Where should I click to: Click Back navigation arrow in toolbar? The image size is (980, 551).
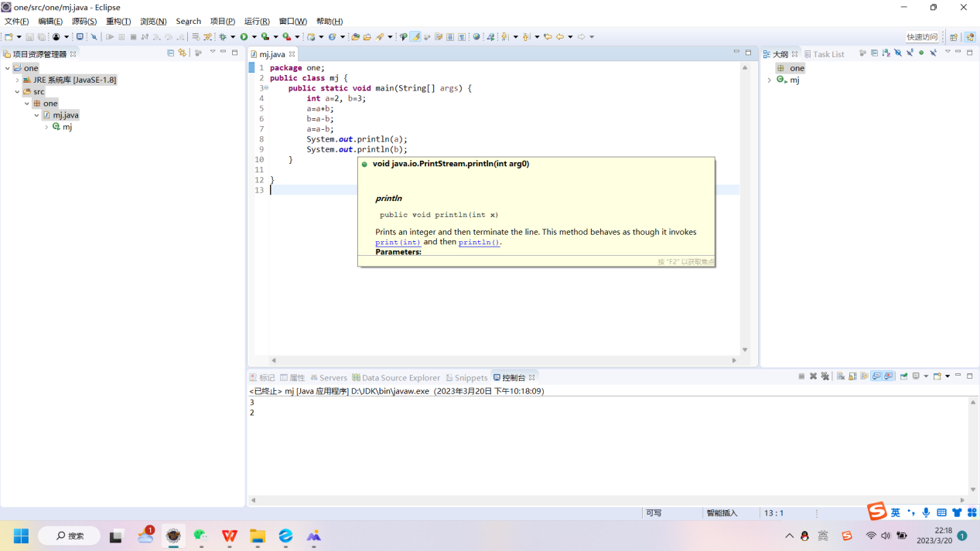560,36
